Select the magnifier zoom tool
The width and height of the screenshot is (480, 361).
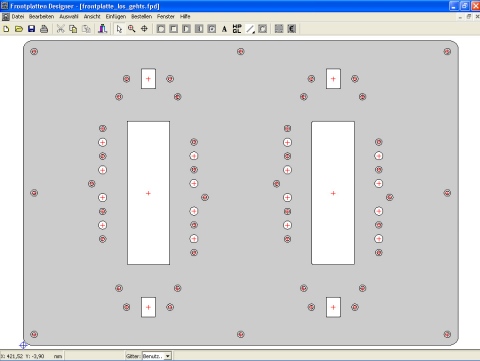[x=132, y=29]
